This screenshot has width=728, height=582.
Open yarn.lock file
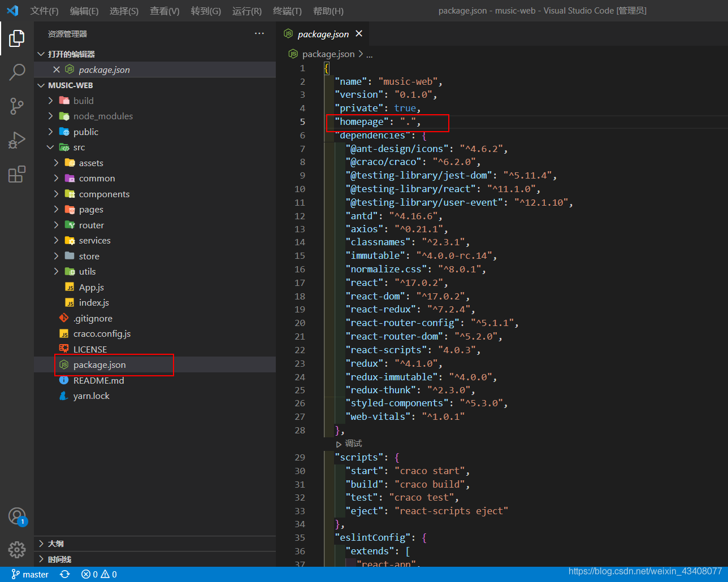point(155,396)
